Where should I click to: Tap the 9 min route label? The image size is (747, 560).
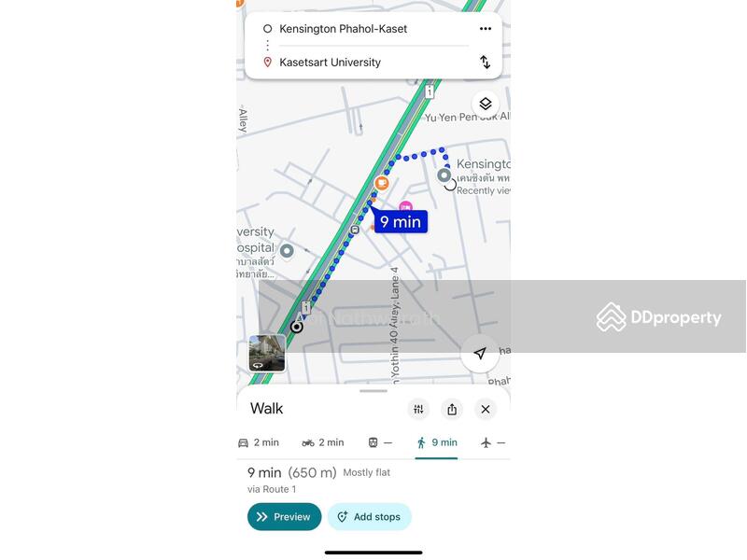401,221
